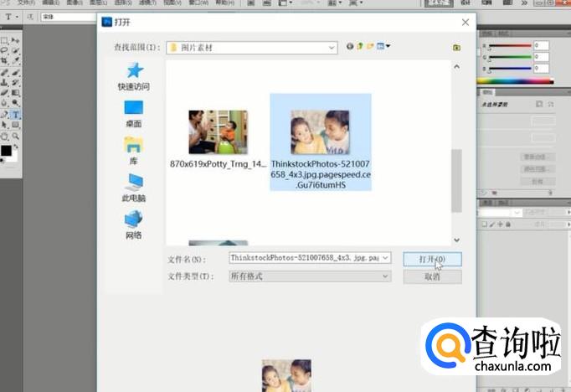Select the highlighted Type tool in toolbox
Screen dimensions: 571x392
[x=15, y=115]
